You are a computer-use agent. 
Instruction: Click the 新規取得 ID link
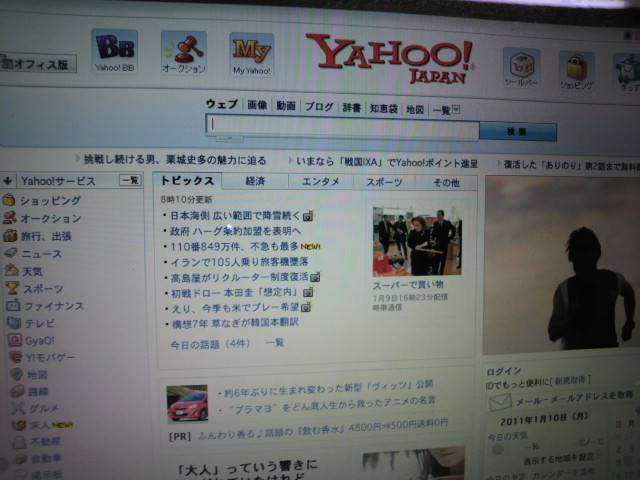pos(570,380)
